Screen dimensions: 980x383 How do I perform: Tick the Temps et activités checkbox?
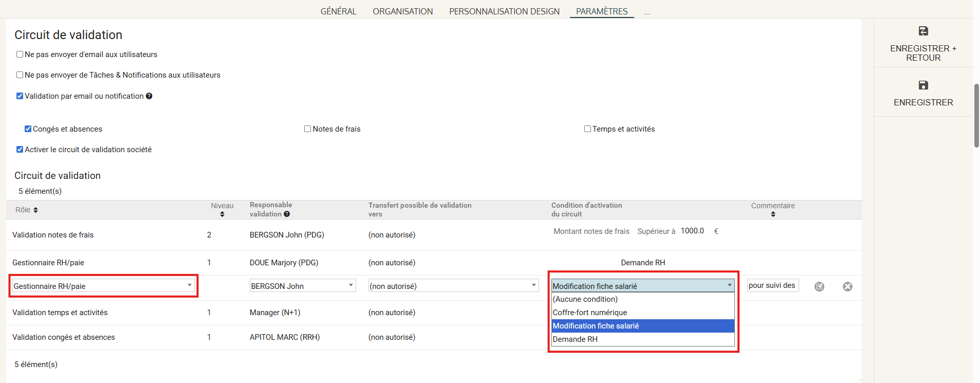(x=587, y=129)
